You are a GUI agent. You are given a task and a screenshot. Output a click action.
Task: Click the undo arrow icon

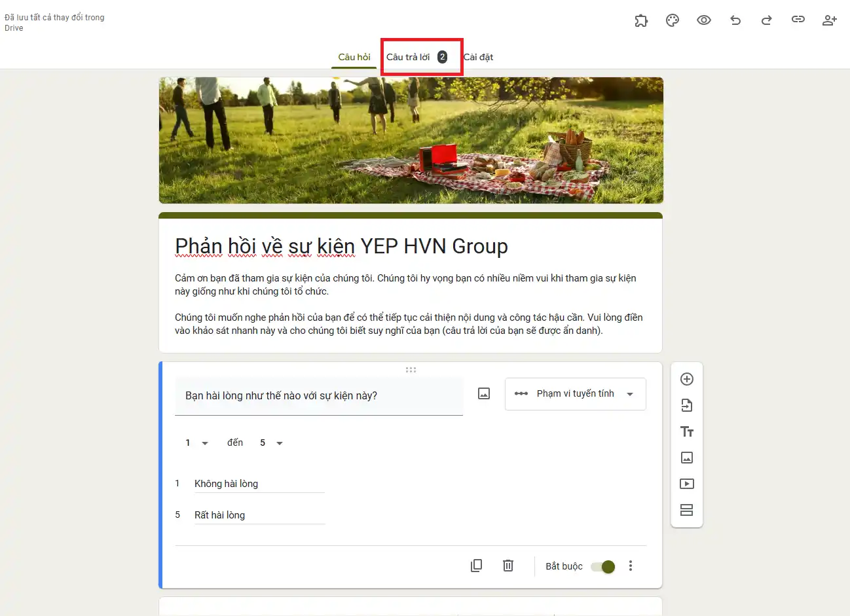(x=735, y=20)
